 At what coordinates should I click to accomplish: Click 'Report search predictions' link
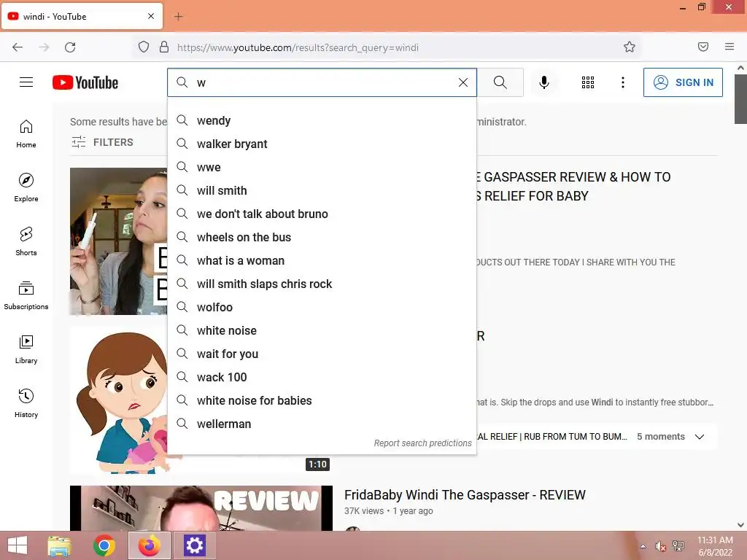click(422, 443)
